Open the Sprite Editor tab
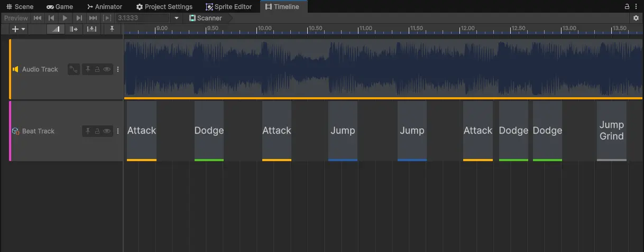Viewport: 644px width, 252px height. 229,7
